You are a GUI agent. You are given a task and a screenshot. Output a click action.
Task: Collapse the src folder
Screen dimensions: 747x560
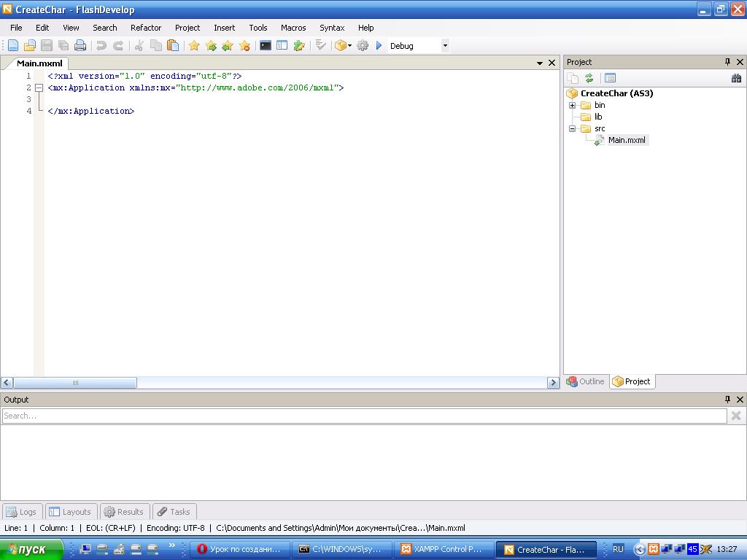coord(572,128)
